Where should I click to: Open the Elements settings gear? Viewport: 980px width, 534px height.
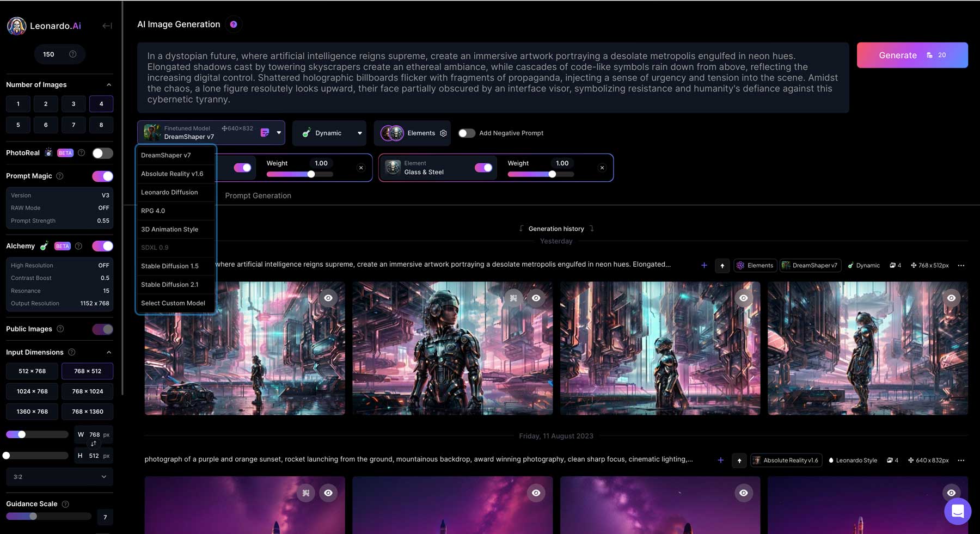443,133
